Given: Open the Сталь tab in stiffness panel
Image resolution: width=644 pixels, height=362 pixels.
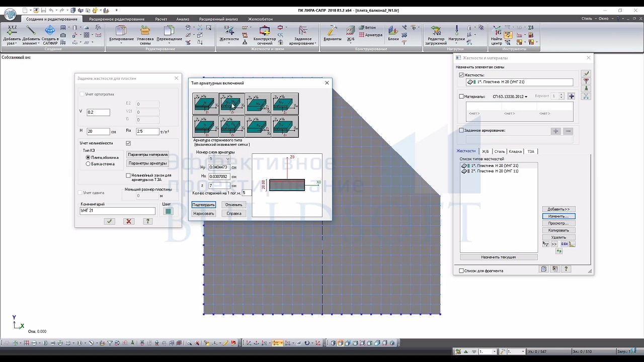Looking at the screenshot, I should [x=499, y=151].
